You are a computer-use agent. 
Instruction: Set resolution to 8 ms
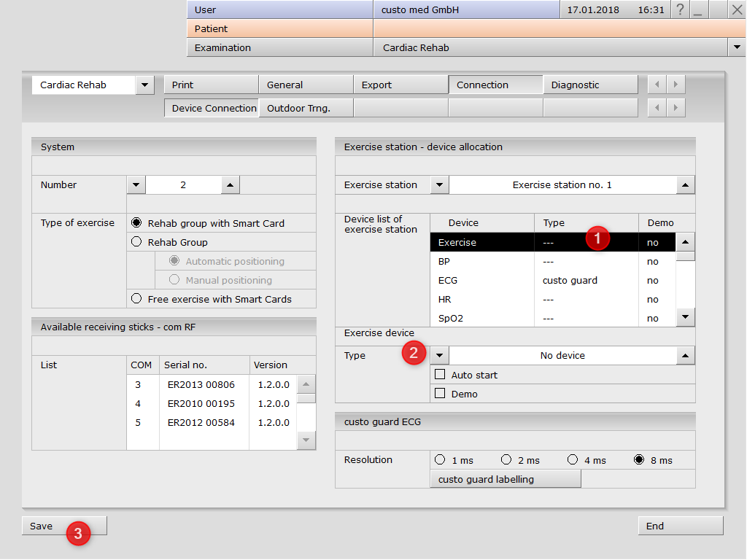[639, 459]
